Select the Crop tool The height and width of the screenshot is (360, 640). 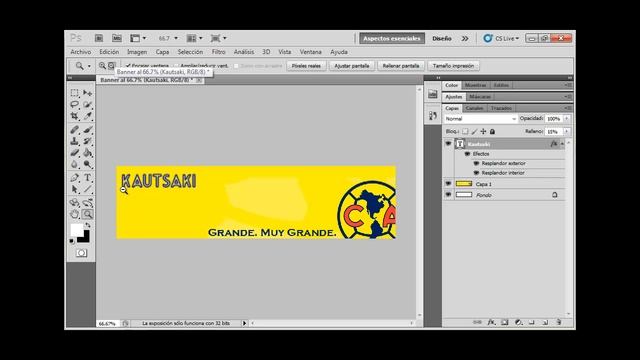75,116
